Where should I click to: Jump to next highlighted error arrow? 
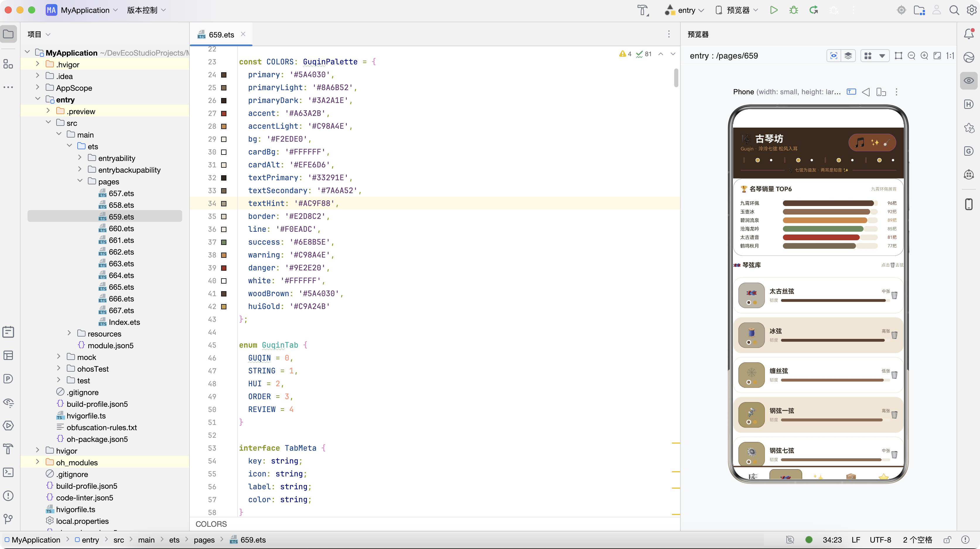[673, 54]
